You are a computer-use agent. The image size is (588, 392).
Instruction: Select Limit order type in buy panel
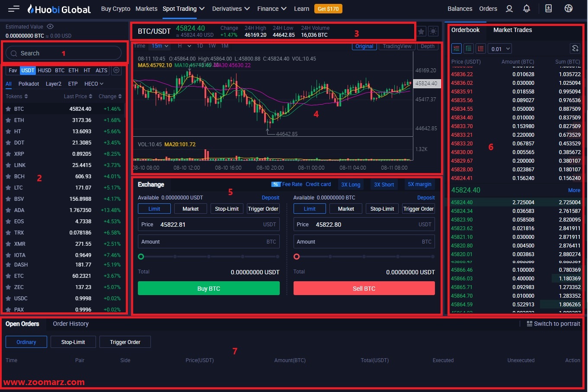(x=154, y=209)
